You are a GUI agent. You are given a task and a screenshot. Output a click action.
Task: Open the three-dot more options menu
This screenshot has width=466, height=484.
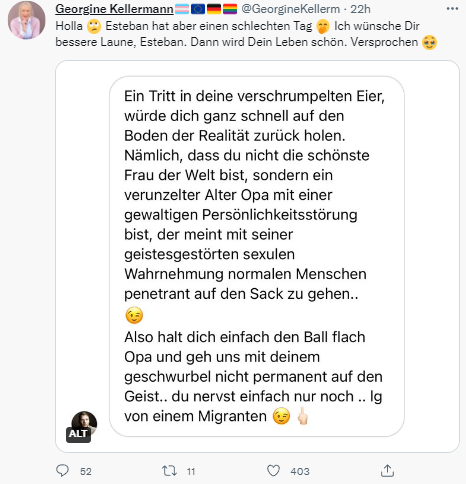click(x=452, y=9)
